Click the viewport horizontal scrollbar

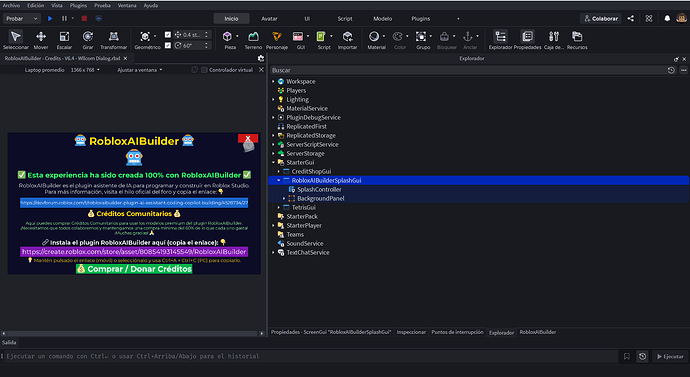(x=132, y=333)
